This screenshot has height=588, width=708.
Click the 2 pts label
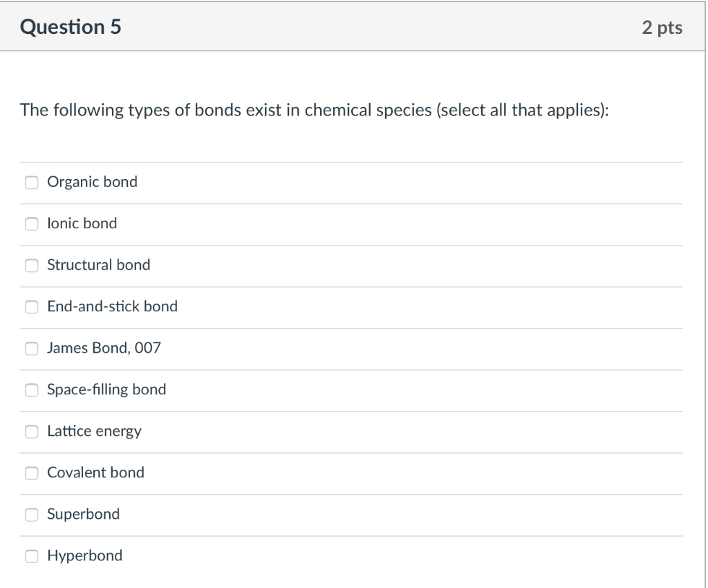[x=664, y=27]
